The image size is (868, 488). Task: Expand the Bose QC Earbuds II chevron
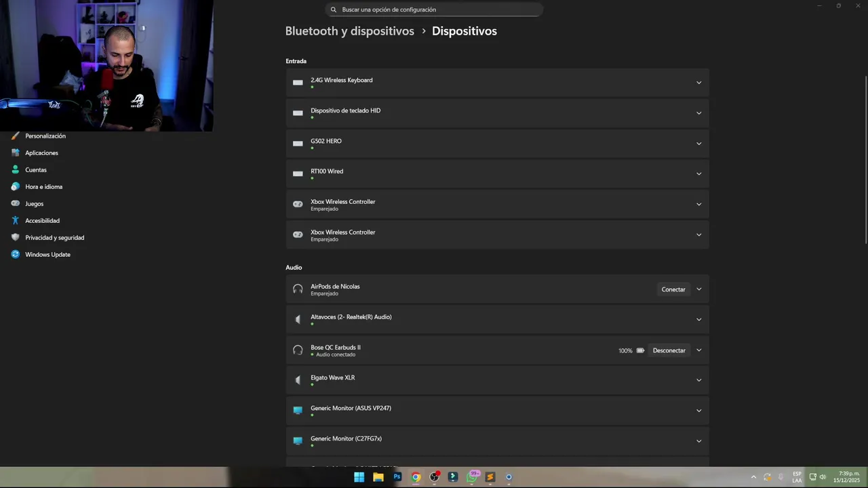698,350
